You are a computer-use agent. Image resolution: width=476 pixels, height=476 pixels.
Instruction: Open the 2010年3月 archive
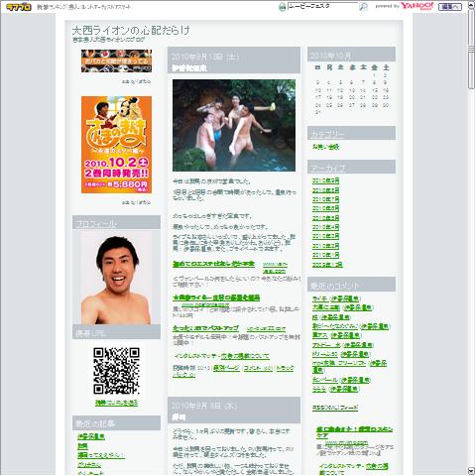325,236
